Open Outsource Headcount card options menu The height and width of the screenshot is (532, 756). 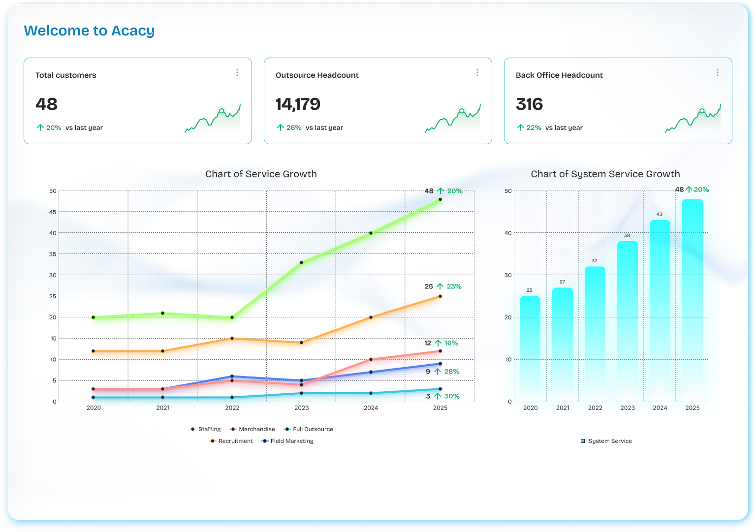pyautogui.click(x=477, y=72)
